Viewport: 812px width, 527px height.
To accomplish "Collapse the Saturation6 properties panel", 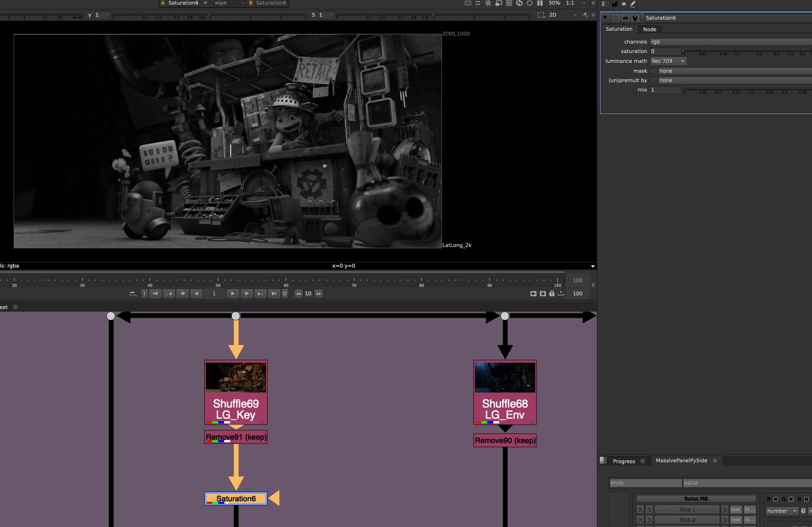I will 605,18.
